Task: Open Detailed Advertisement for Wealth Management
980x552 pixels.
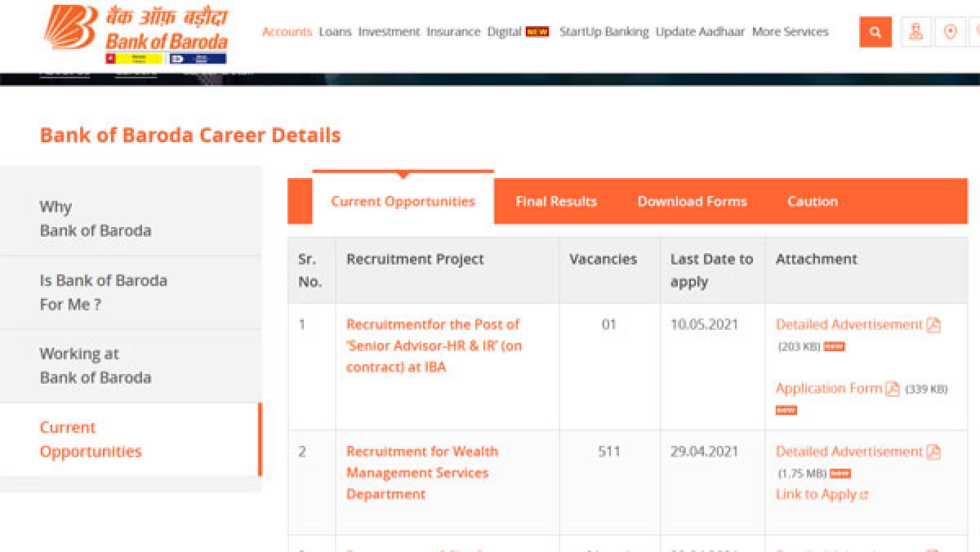Action: pos(849,452)
